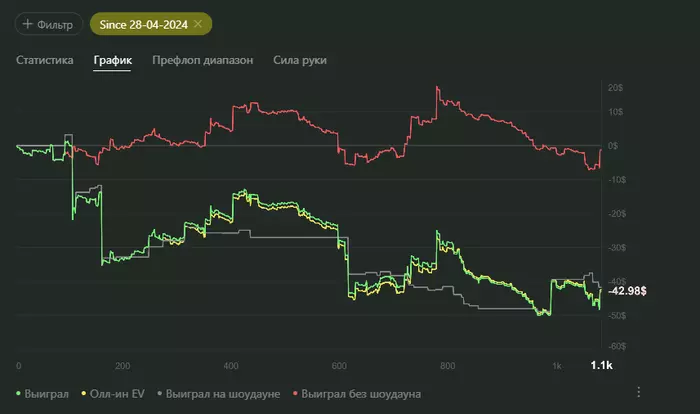Click the 800 hands x-axis label
Screen dimensions: 700x414
[447, 366]
